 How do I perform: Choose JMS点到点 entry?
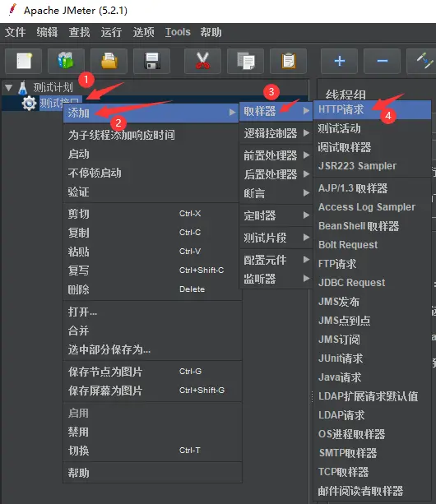tap(372, 321)
